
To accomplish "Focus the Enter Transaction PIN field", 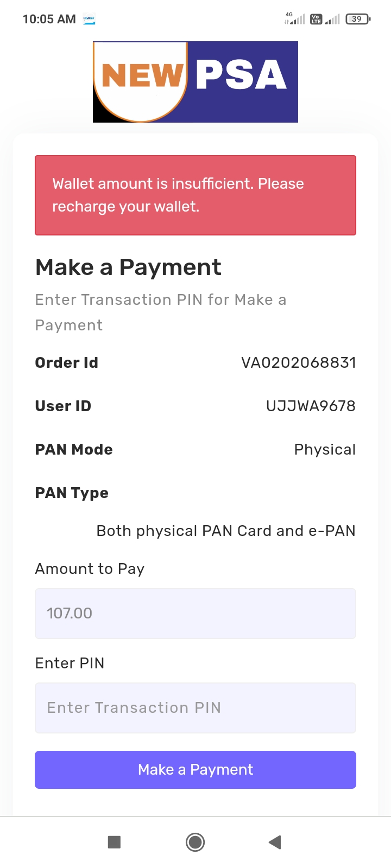I will click(x=195, y=707).
